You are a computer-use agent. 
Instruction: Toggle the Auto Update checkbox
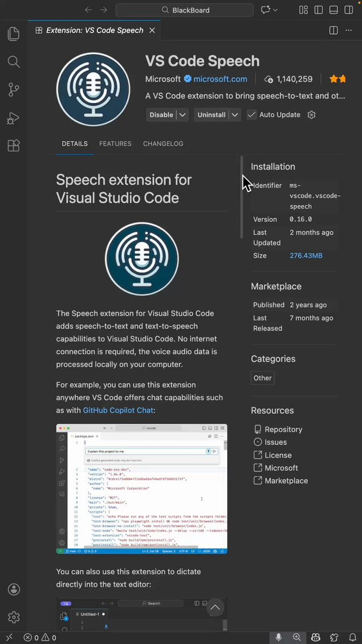tap(252, 115)
